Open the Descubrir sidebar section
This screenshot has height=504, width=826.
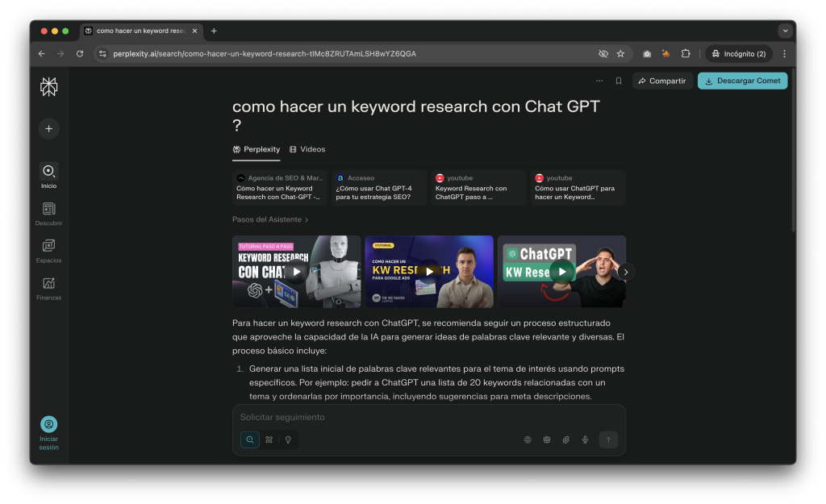[x=48, y=210]
